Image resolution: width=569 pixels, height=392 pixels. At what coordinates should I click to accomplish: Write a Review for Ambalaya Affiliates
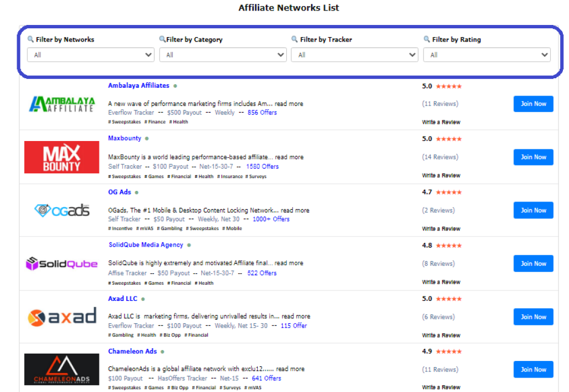[x=441, y=122]
